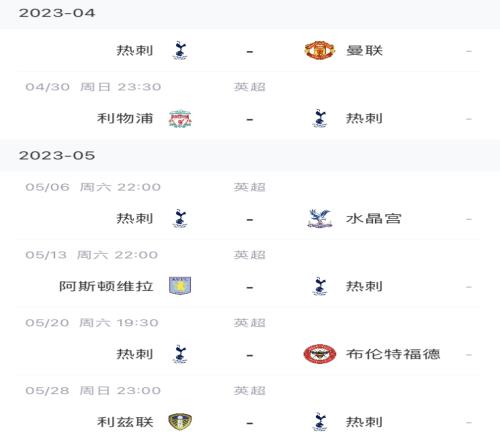Click Tottenham crest in Liverpool match row
500x440 pixels.
coord(320,119)
